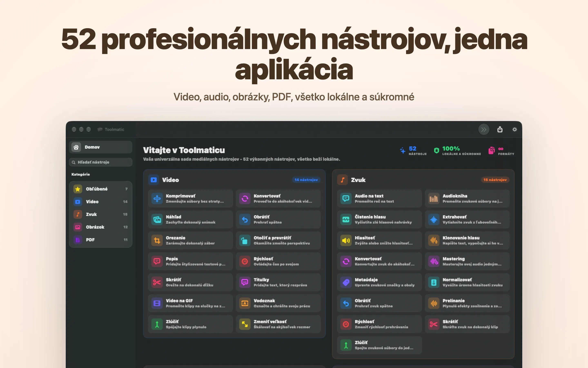Viewport: 588px width, 368px height.
Task: Open settings via the gear icon
Action: [x=514, y=129]
